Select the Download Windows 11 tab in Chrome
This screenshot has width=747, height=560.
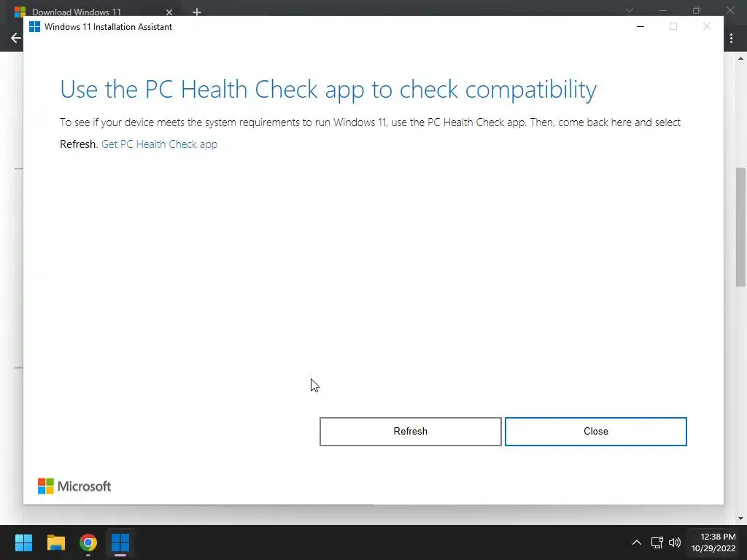76,12
